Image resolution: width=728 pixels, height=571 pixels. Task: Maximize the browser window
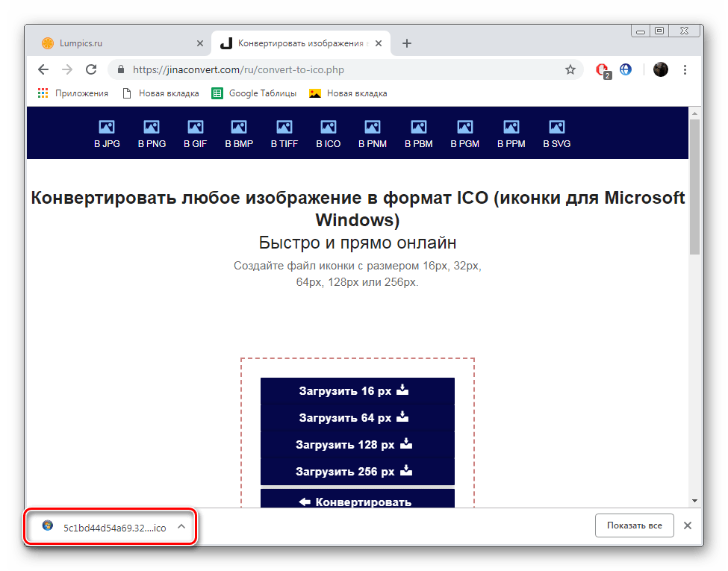[659, 31]
